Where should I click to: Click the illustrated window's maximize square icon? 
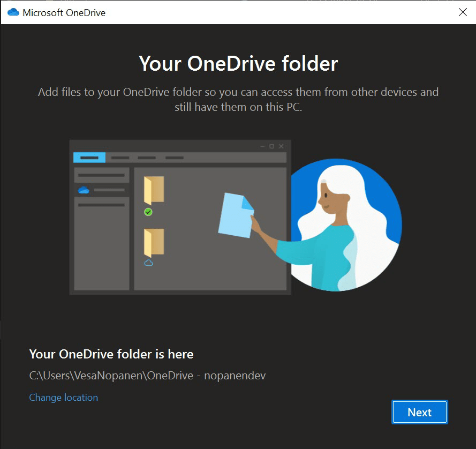coord(271,146)
